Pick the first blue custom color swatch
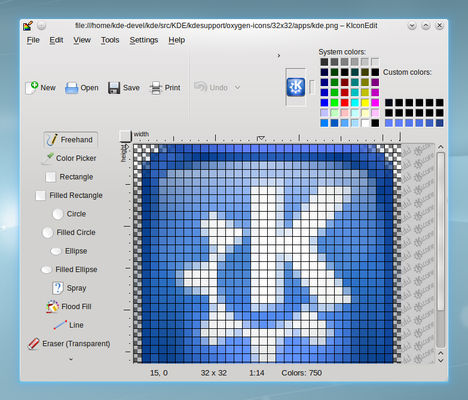Viewport: 468px width, 400px height. [x=389, y=123]
